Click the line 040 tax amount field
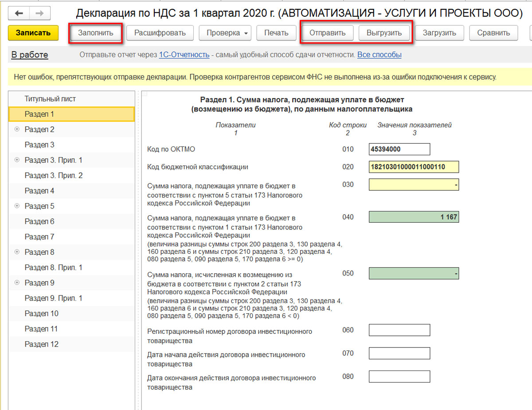 413,217
